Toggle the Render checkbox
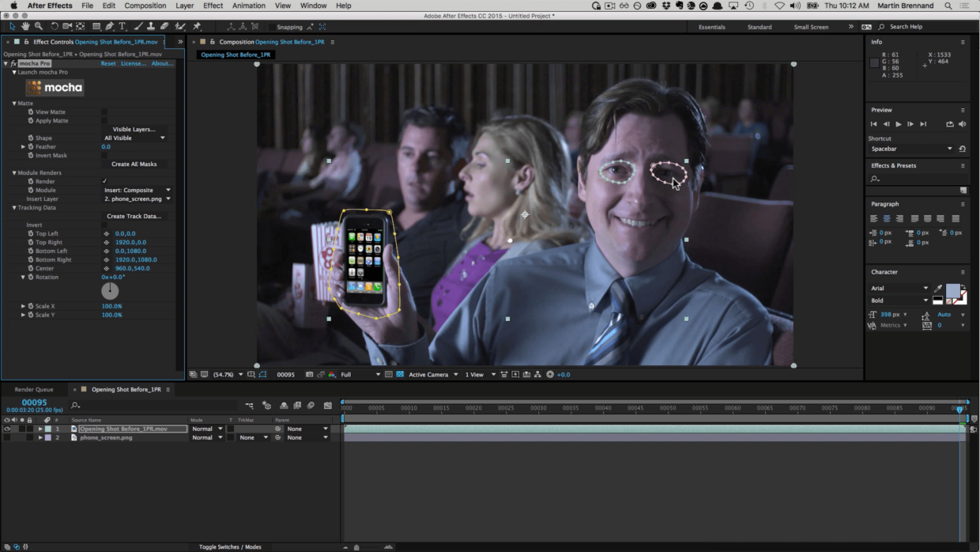 [x=104, y=182]
